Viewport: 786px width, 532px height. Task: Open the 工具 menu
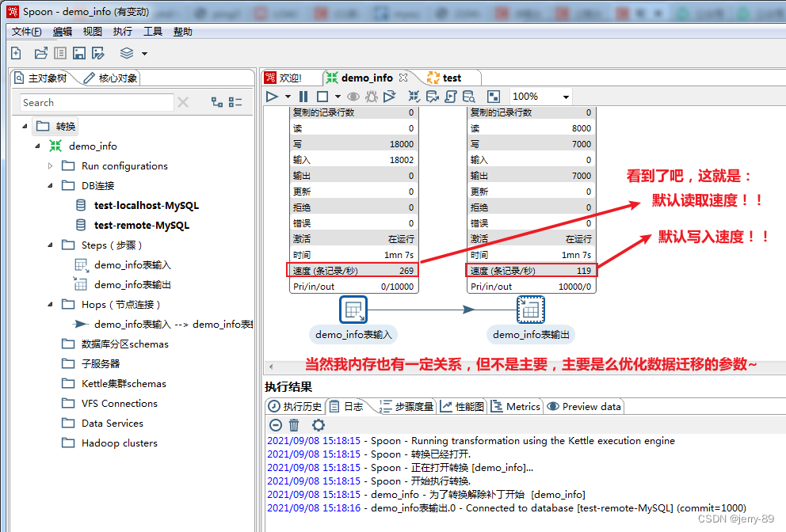pos(152,32)
